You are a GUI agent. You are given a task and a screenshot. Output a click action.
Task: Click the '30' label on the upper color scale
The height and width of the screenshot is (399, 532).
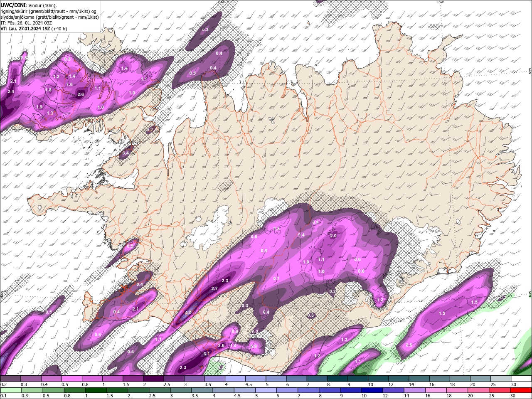point(513,384)
